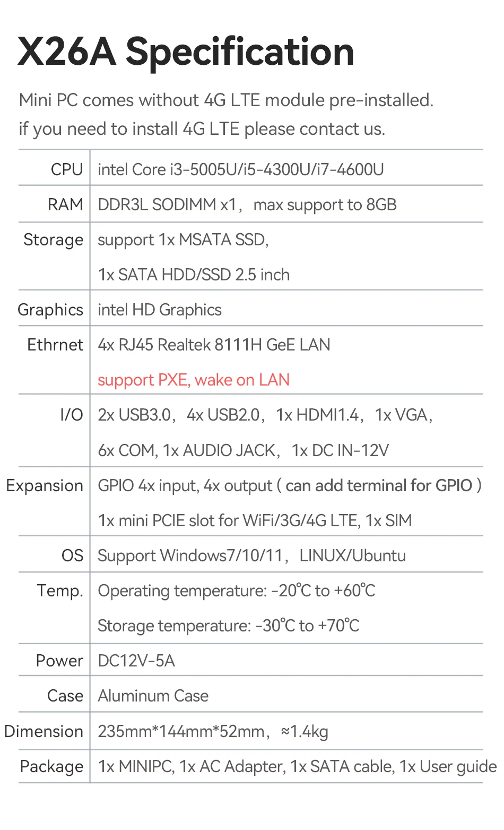The image size is (504, 830).
Task: Click the 4G LTE module note text
Action: click(x=226, y=100)
